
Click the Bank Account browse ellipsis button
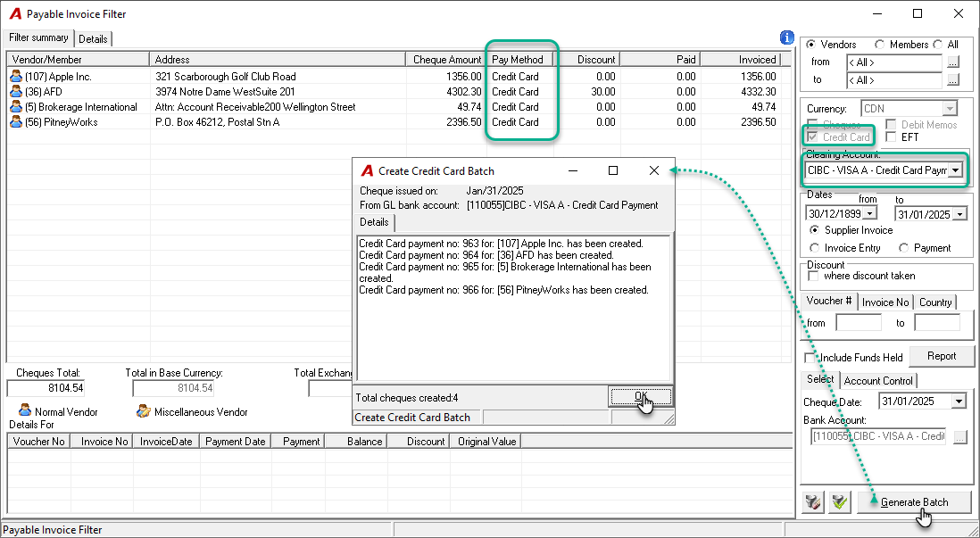(960, 436)
